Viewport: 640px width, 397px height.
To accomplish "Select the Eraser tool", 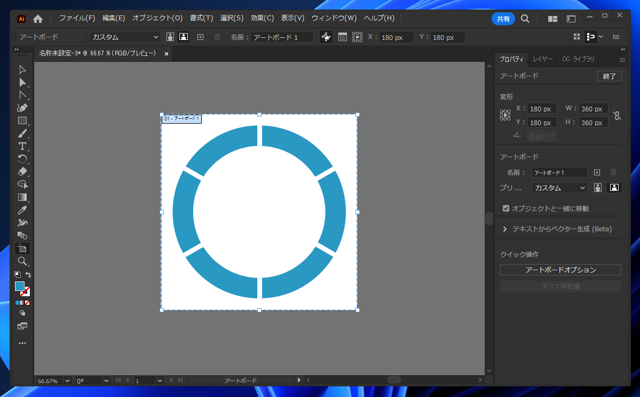I will 22,171.
